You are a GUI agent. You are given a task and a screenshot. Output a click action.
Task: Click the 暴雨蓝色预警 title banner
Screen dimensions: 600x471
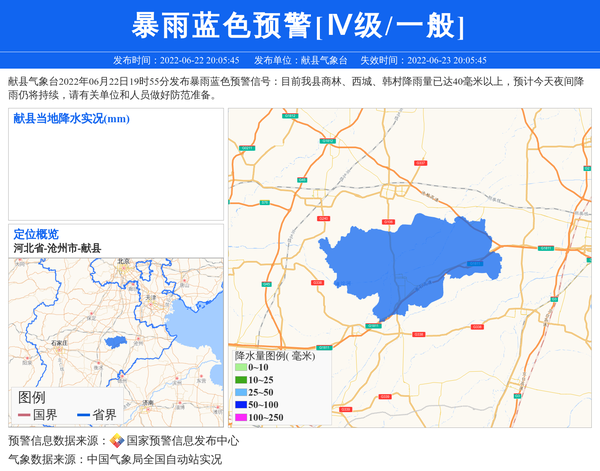click(x=299, y=26)
